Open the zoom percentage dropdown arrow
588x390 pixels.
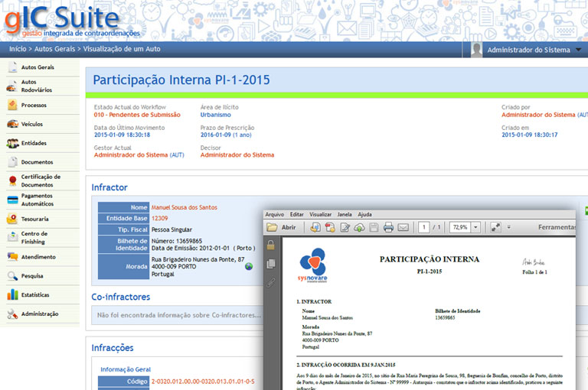[x=476, y=227]
